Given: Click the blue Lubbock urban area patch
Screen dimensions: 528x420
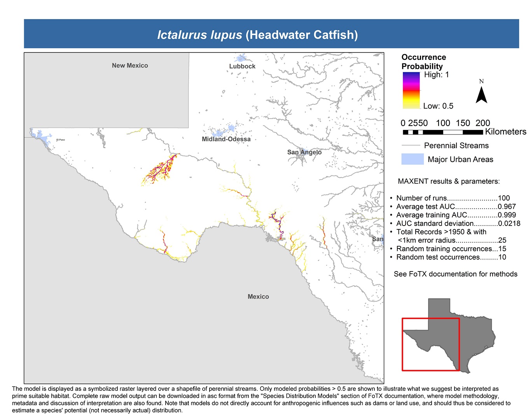Looking at the screenshot, I should pos(241,59).
